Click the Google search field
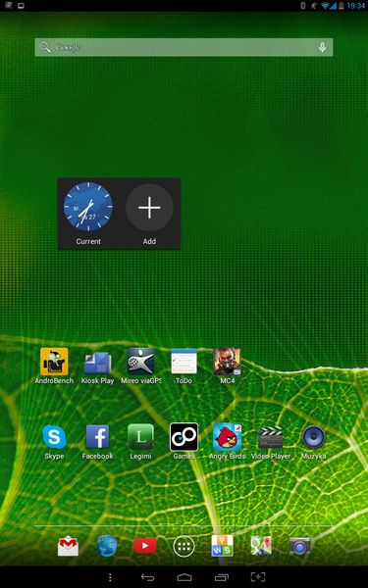Image resolution: width=368 pixels, height=588 pixels. pos(184,47)
